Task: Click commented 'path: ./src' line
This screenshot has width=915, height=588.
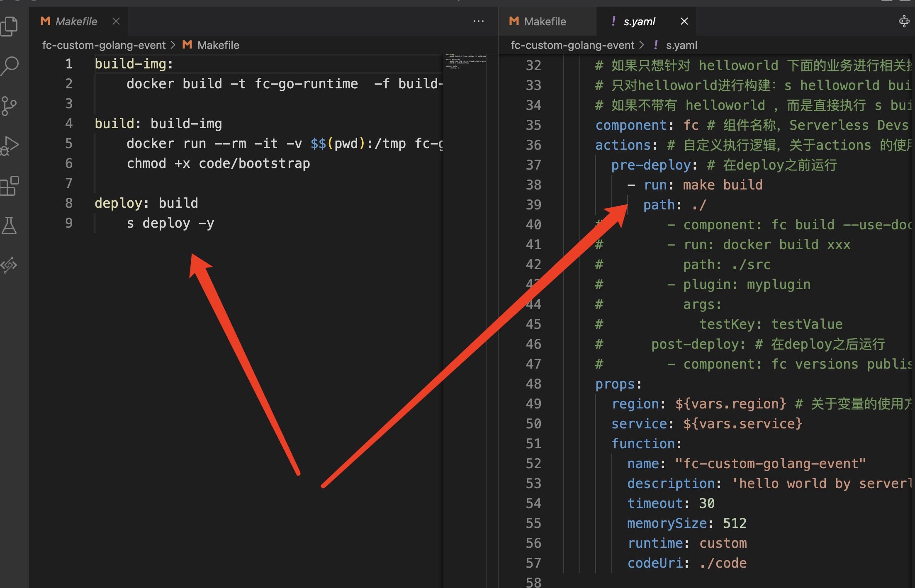Action: pyautogui.click(x=727, y=265)
